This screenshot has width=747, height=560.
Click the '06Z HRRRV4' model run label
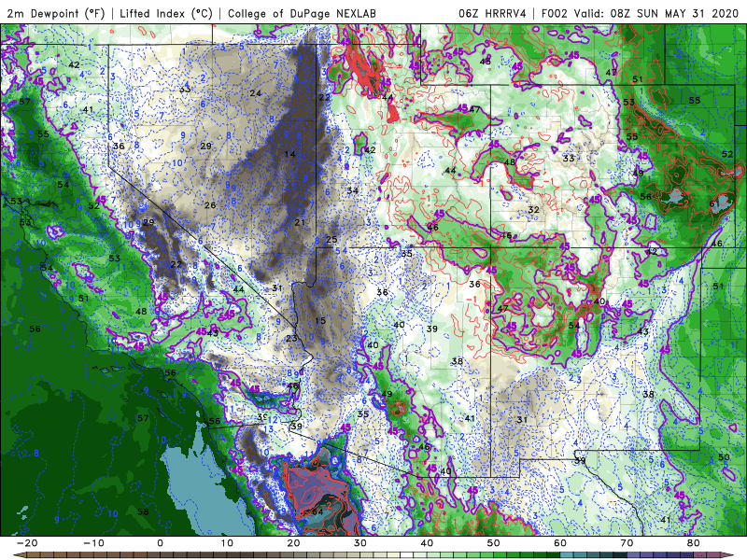point(492,13)
